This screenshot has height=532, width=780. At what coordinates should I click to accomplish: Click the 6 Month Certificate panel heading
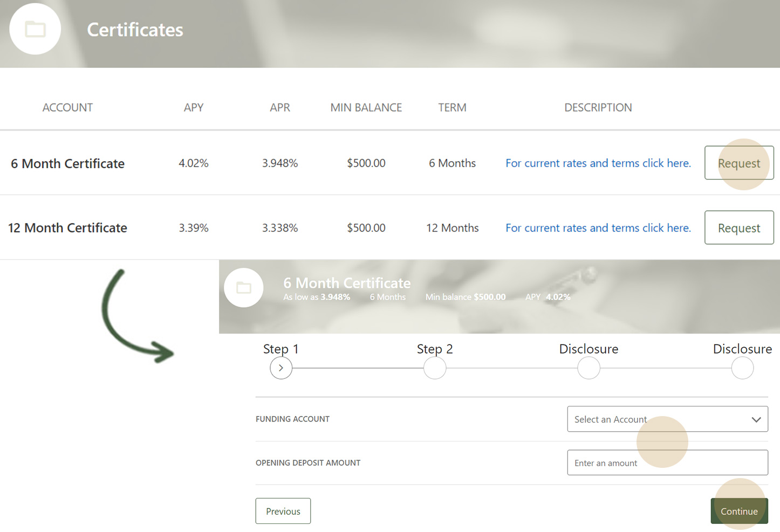coord(347,282)
